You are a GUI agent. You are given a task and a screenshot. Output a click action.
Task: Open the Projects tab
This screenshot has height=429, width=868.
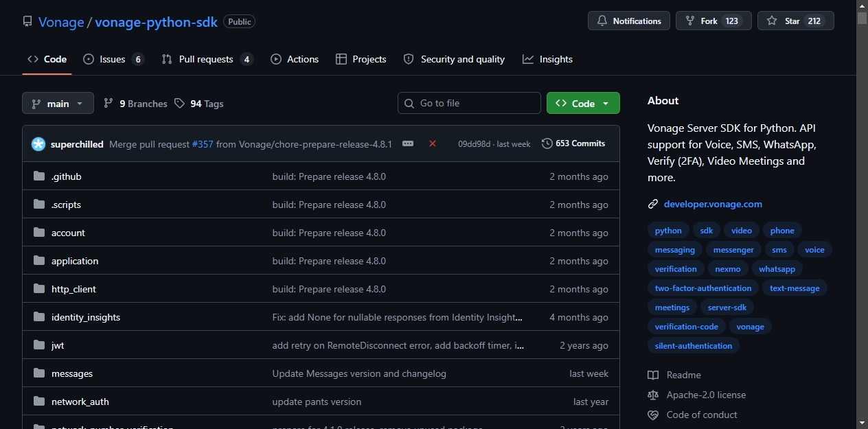[361, 59]
